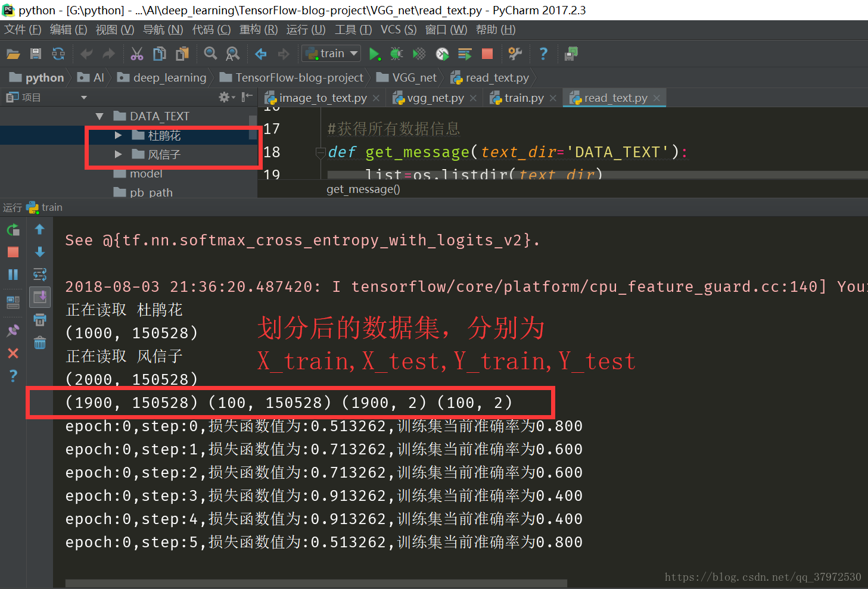
Task: Click the Cut scissors icon
Action: pyautogui.click(x=137, y=54)
